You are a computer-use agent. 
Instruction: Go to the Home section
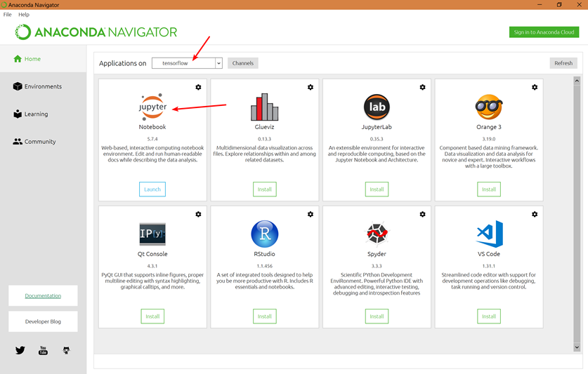pos(43,59)
